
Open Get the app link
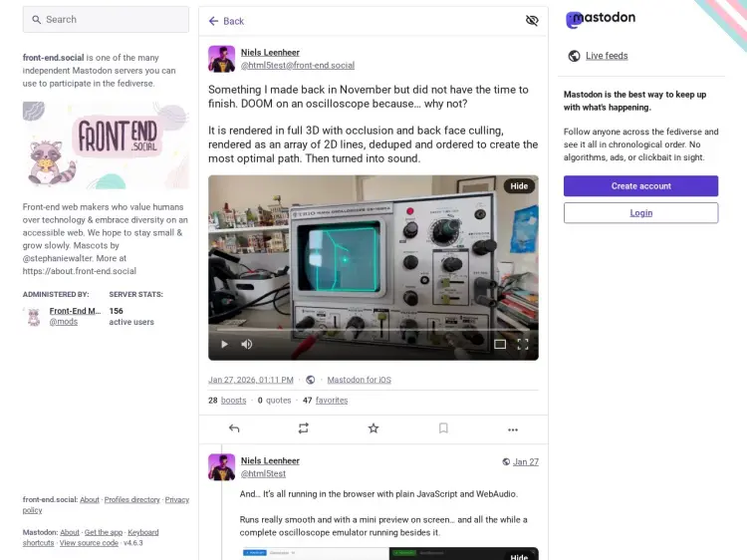104,532
